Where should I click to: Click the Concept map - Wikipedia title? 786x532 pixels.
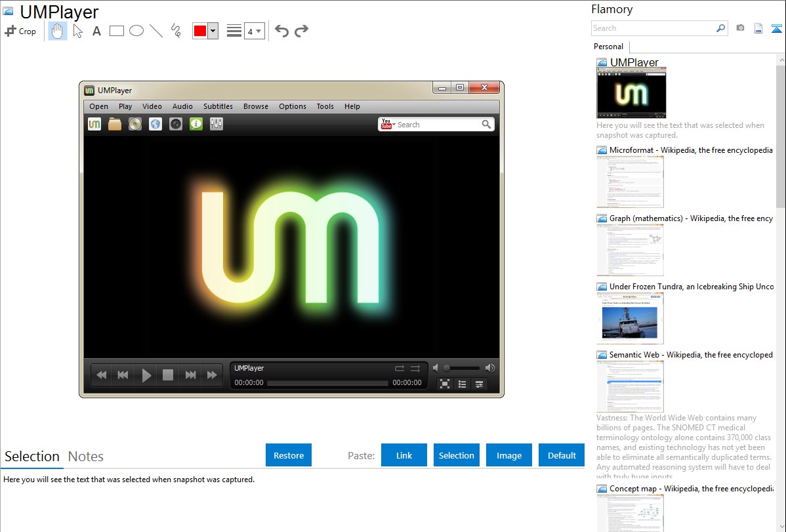(692, 488)
